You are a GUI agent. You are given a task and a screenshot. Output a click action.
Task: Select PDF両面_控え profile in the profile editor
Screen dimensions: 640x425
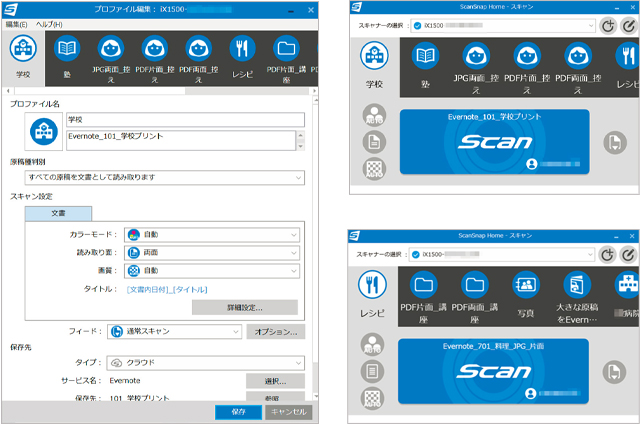coord(198,59)
